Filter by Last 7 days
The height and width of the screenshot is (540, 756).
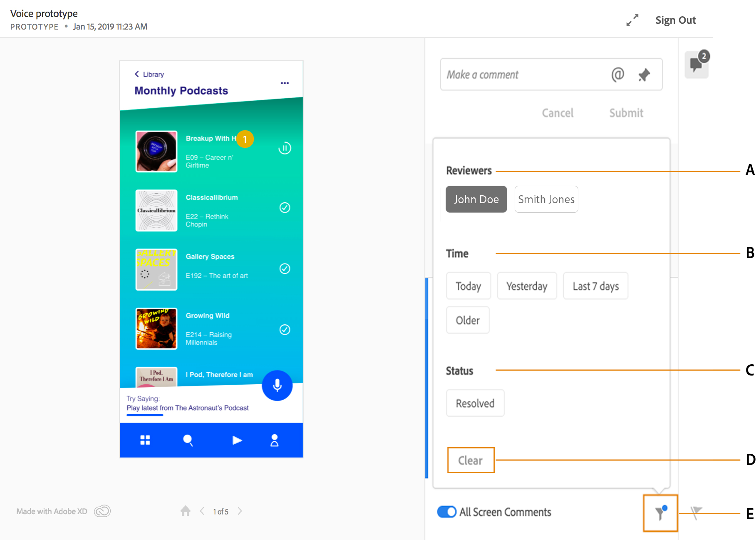point(595,286)
